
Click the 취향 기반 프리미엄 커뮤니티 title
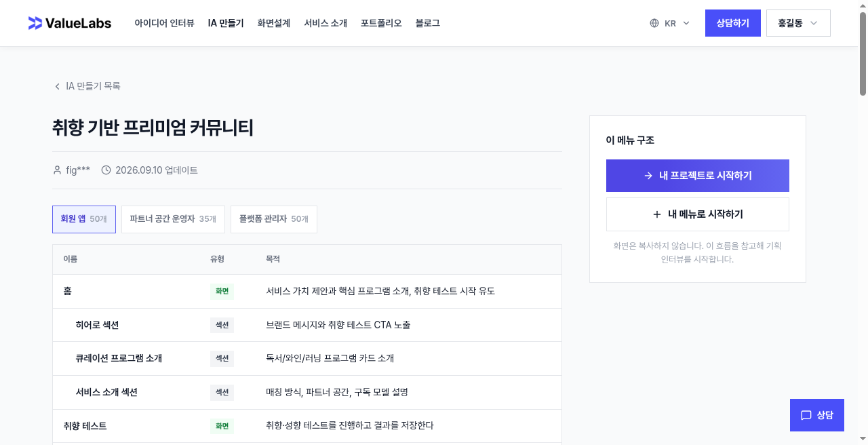pyautogui.click(x=153, y=128)
